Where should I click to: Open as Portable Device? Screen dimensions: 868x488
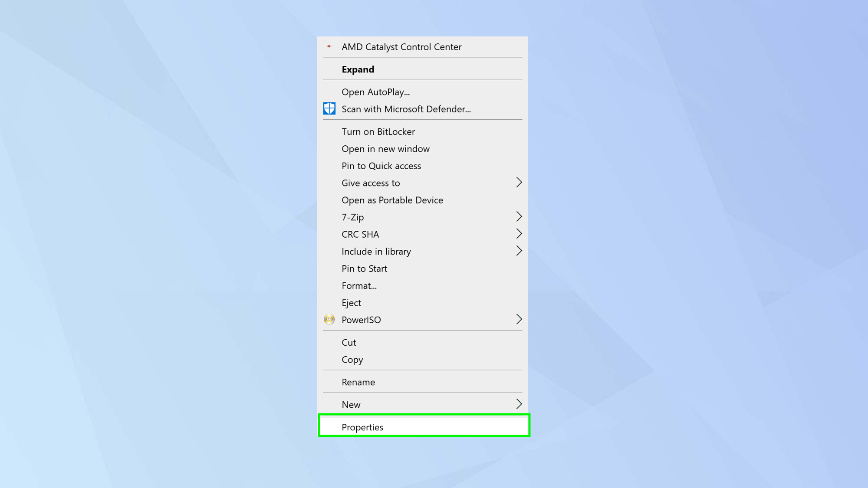[392, 200]
